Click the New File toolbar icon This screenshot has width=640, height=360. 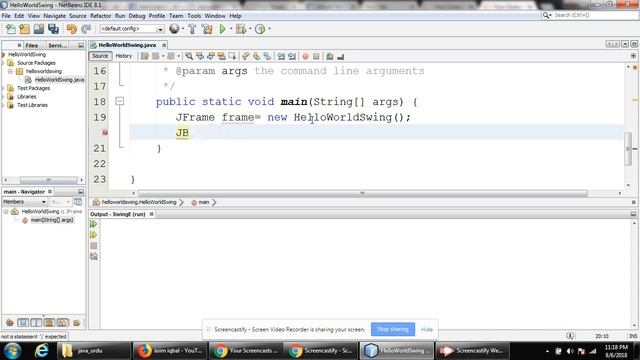(11, 29)
